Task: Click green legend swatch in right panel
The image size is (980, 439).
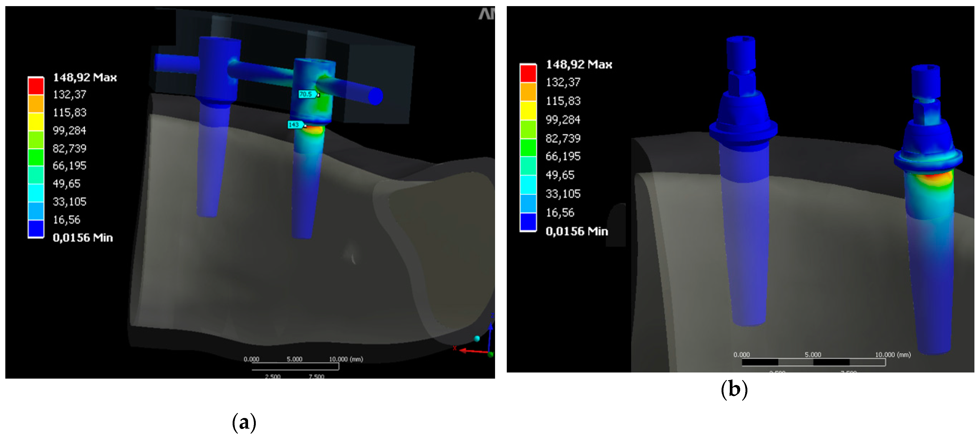Action: pos(528,148)
